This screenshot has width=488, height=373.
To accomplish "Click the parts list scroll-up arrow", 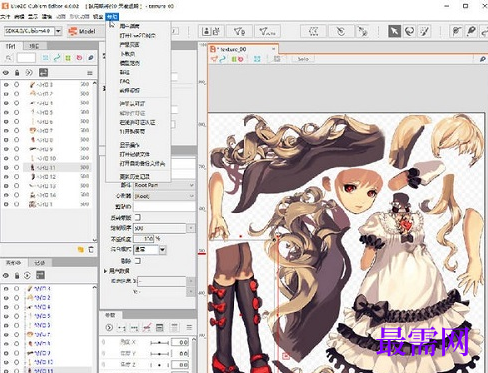I will coord(94,83).
